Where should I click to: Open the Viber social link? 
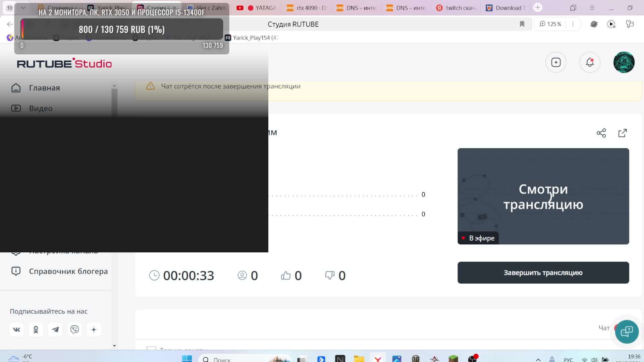click(x=74, y=329)
